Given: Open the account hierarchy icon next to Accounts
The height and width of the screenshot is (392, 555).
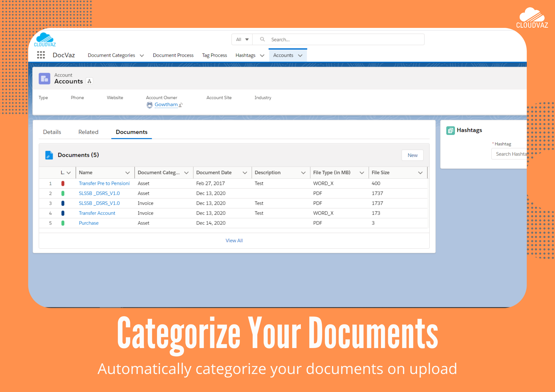Looking at the screenshot, I should coord(89,81).
